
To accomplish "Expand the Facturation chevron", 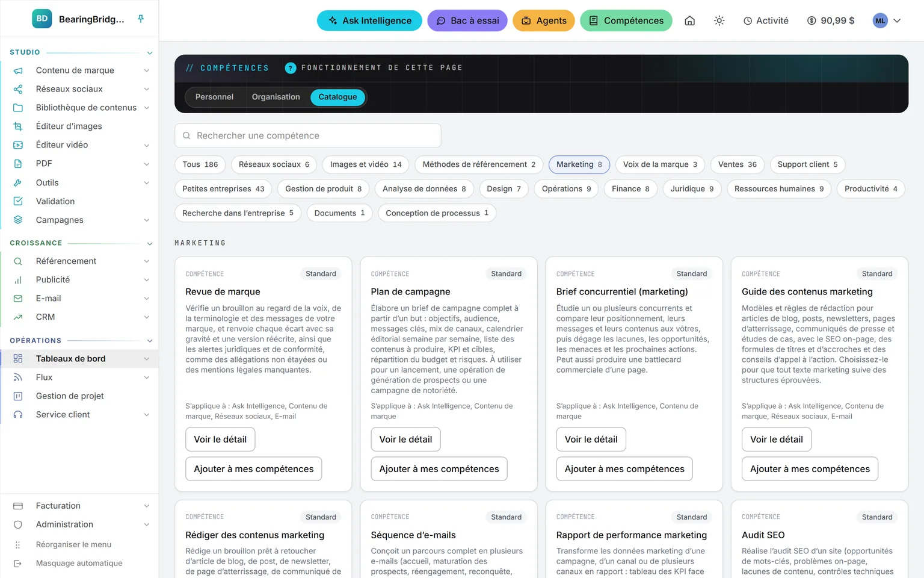I will point(147,506).
